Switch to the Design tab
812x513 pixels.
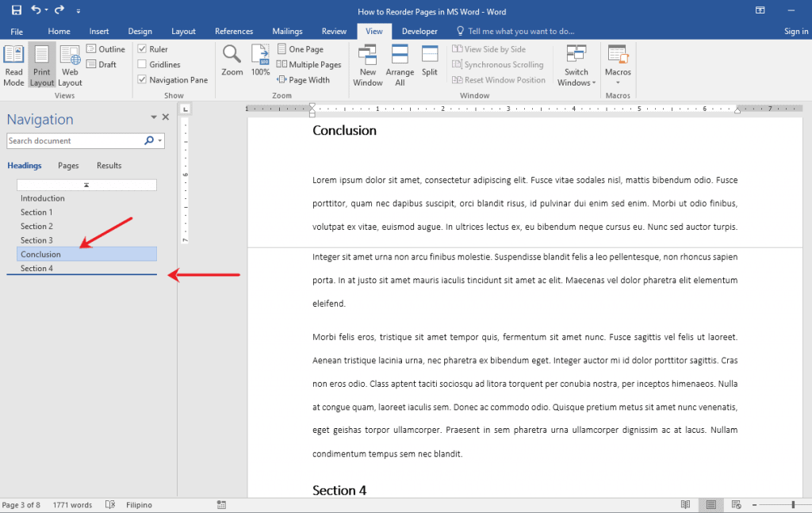click(140, 31)
